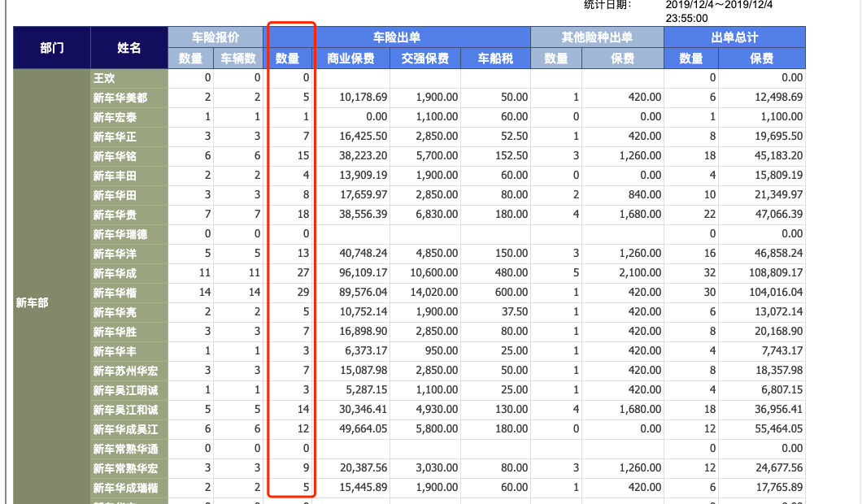Click the 姓名 column header
This screenshot has width=862, height=504.
pos(129,48)
